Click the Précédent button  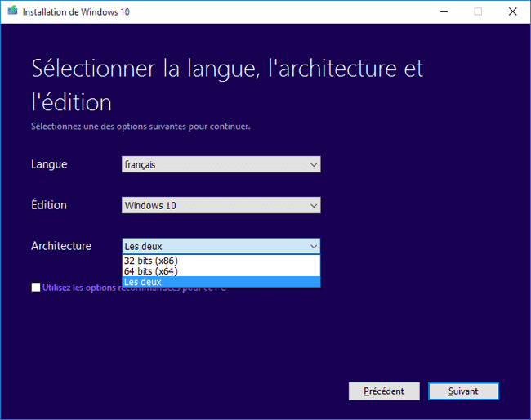point(384,391)
